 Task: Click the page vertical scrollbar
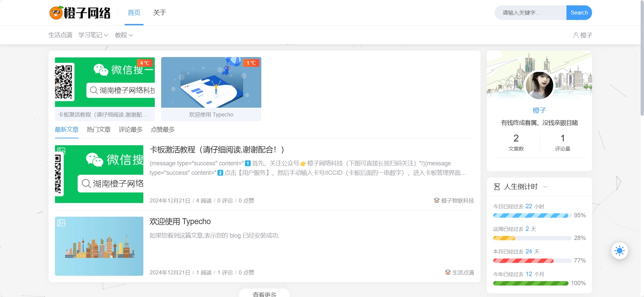tap(642, 58)
